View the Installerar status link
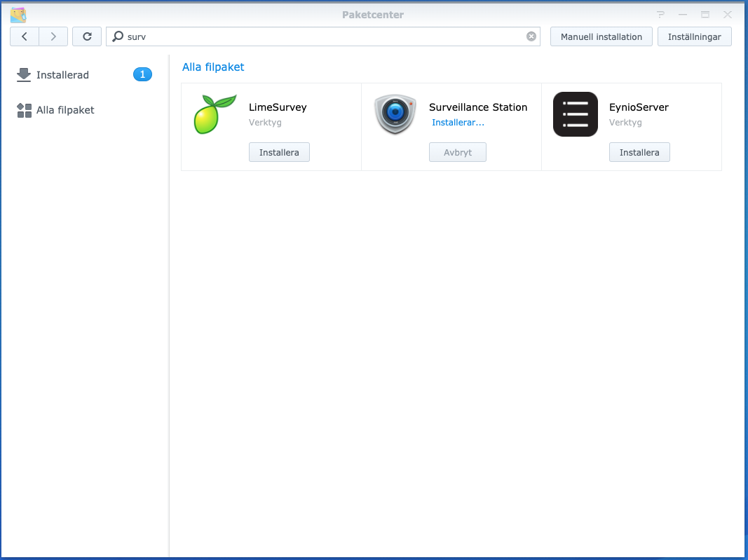748x560 pixels. click(x=458, y=122)
